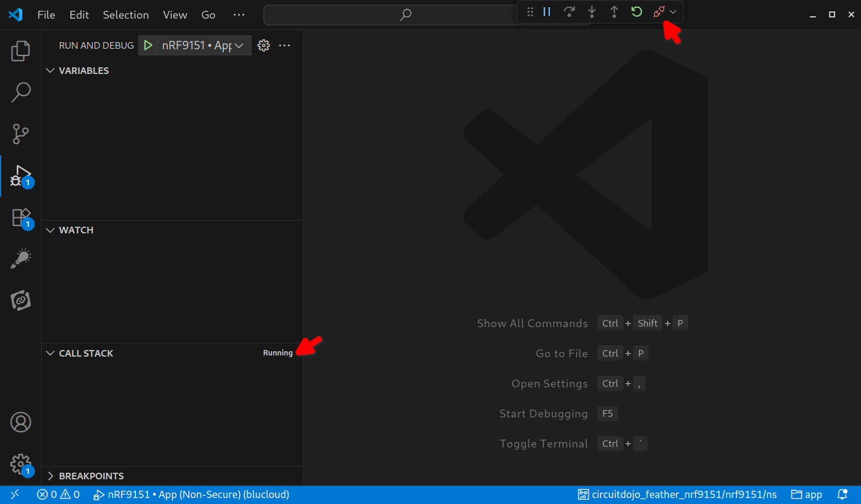
Task: Click the Running label in Call Stack
Action: [278, 353]
